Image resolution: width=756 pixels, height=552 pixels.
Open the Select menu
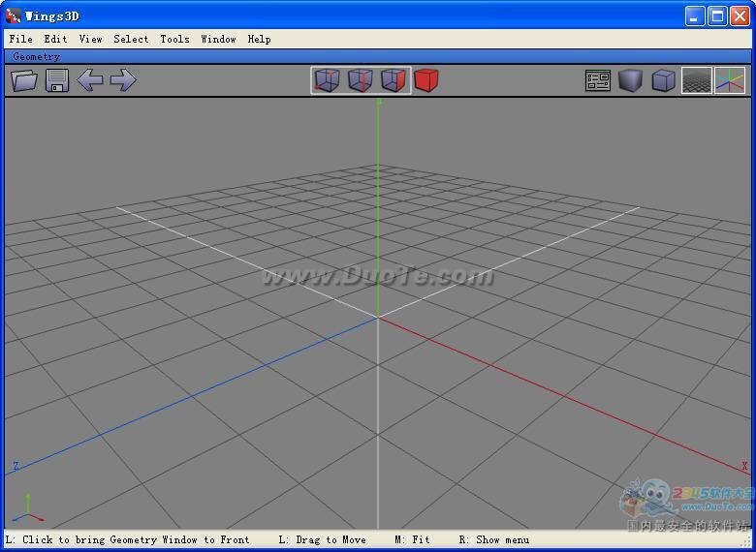131,39
